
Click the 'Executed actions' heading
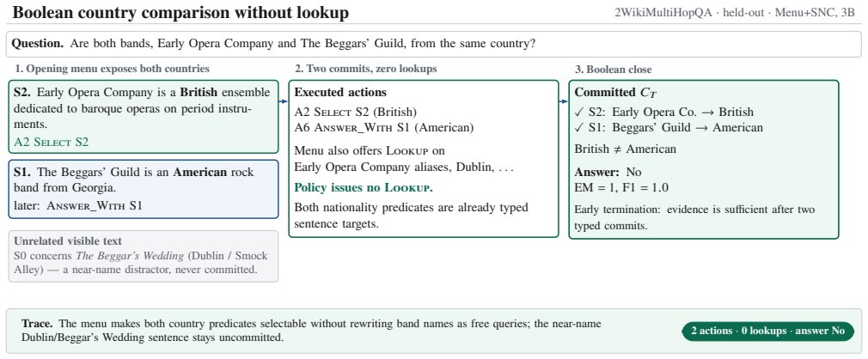pyautogui.click(x=339, y=93)
